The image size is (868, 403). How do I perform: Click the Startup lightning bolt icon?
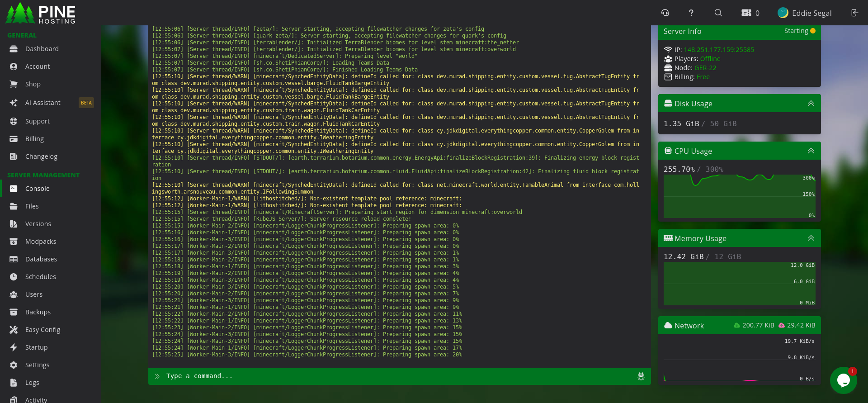point(14,347)
